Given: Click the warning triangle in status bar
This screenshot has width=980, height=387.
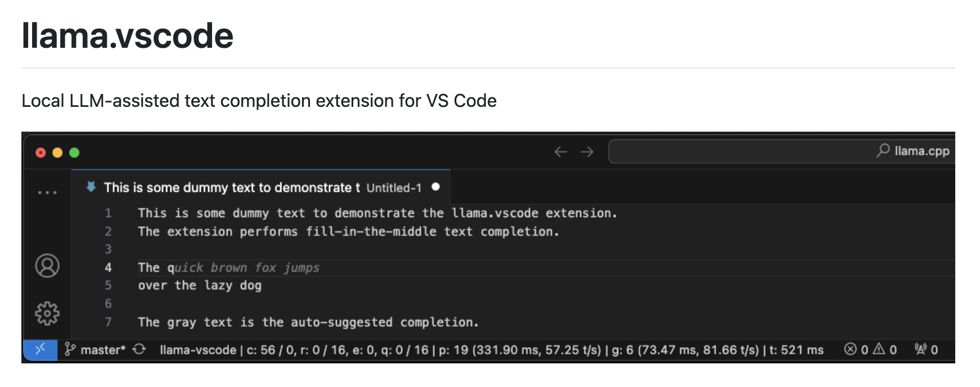Looking at the screenshot, I should click(x=879, y=350).
